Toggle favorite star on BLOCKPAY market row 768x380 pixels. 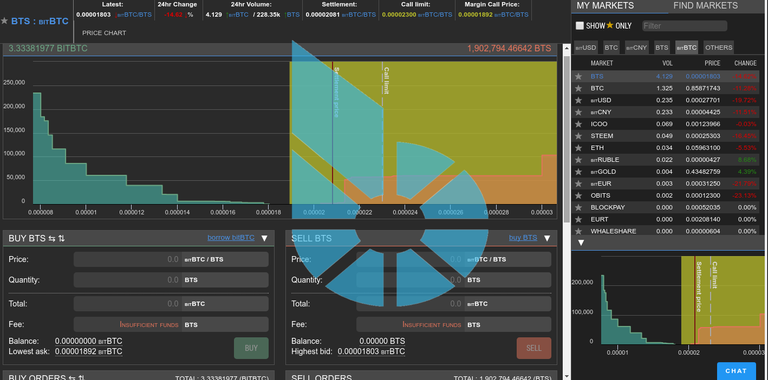[x=578, y=208]
